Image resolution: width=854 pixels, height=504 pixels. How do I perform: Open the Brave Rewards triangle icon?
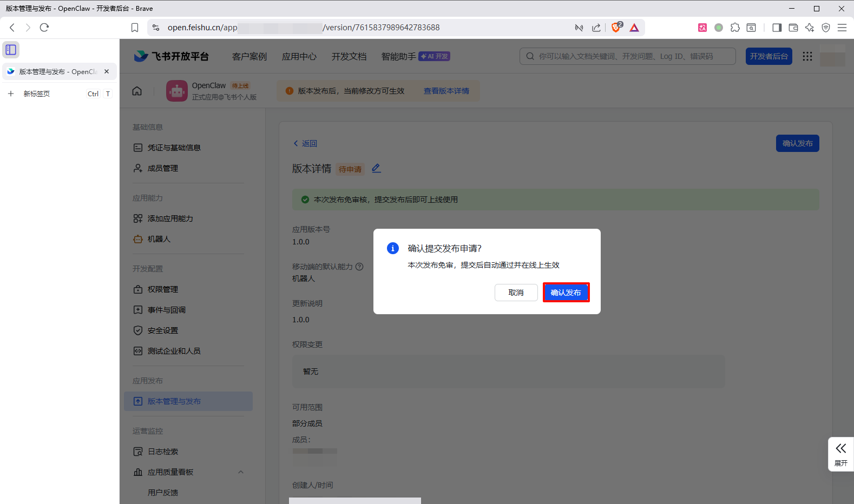click(x=634, y=28)
